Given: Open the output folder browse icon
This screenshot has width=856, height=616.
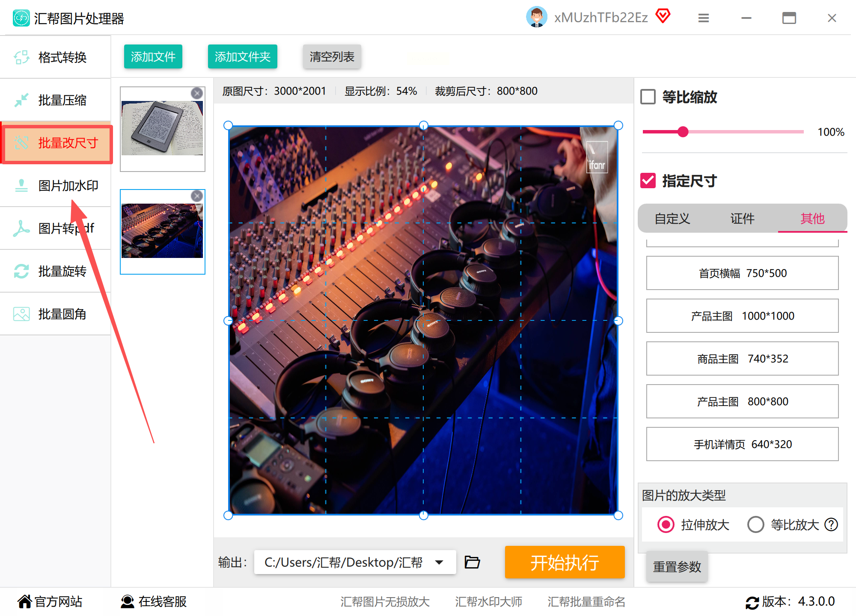Looking at the screenshot, I should click(x=472, y=562).
